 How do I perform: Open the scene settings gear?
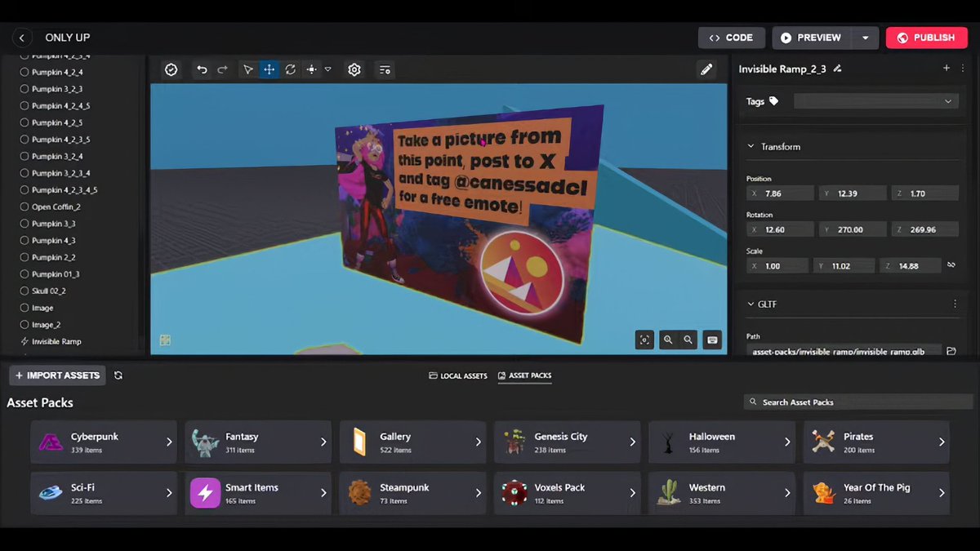pos(354,70)
